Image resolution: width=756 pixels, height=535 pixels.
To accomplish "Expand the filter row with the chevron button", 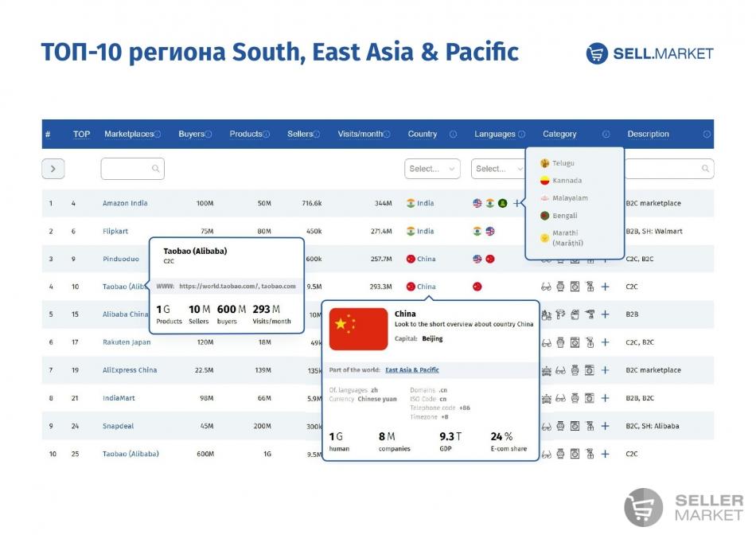I will [x=53, y=169].
